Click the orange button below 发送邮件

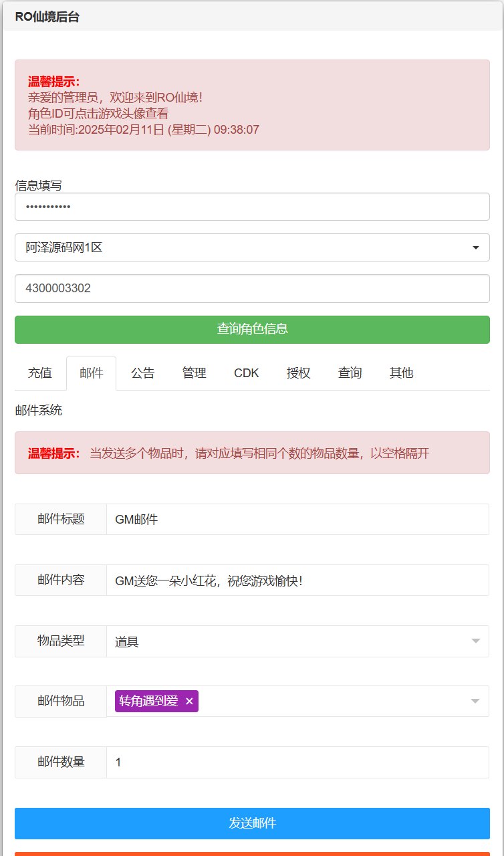[252, 853]
